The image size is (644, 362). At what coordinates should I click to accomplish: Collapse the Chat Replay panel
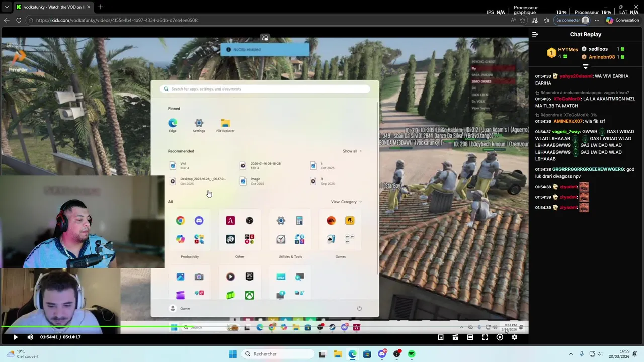pos(535,34)
